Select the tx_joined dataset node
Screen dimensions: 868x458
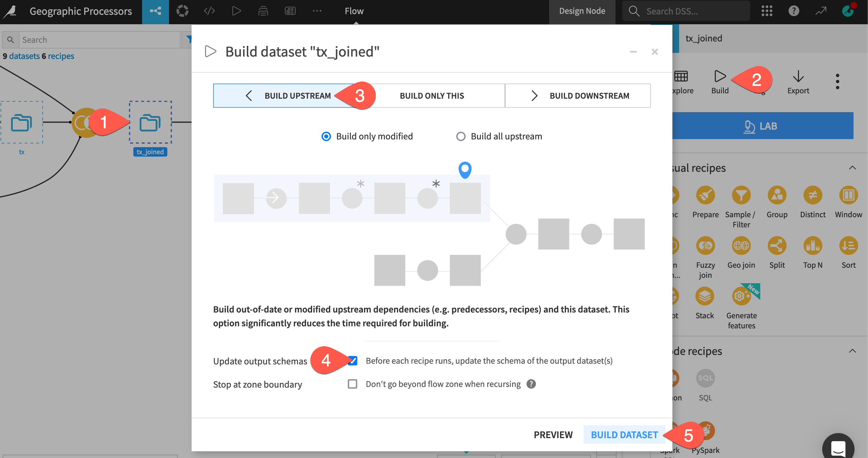coord(150,123)
